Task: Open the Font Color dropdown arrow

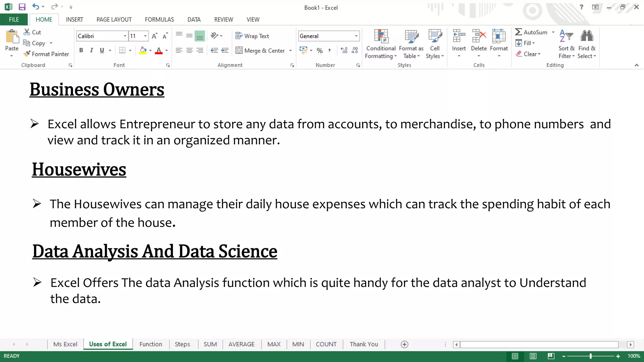Action: pos(167,50)
